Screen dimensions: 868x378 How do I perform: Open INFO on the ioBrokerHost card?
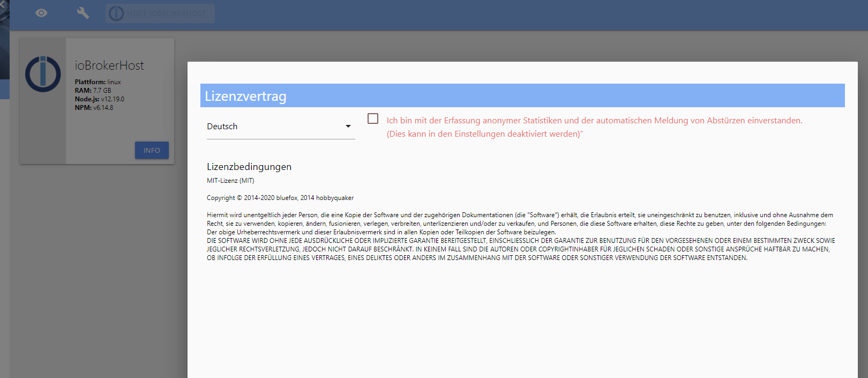pyautogui.click(x=152, y=150)
